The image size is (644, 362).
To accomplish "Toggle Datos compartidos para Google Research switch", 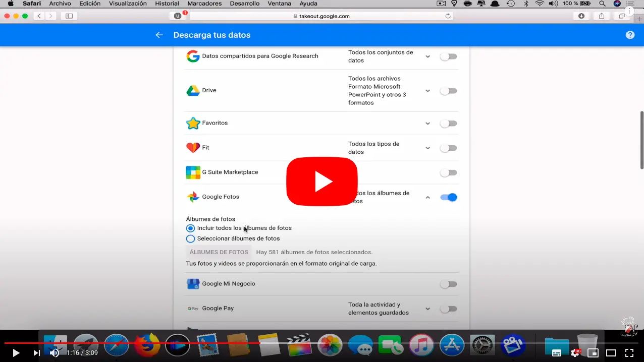I will [448, 56].
